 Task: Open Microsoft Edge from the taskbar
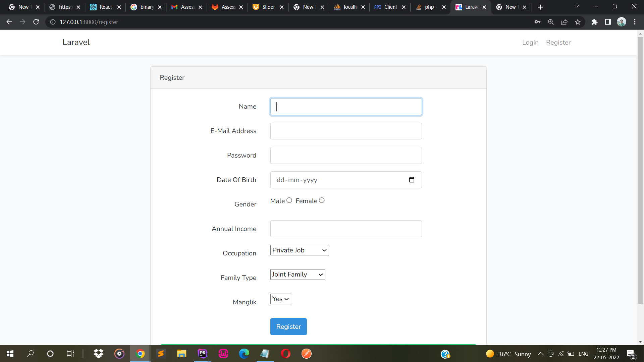[244, 354]
